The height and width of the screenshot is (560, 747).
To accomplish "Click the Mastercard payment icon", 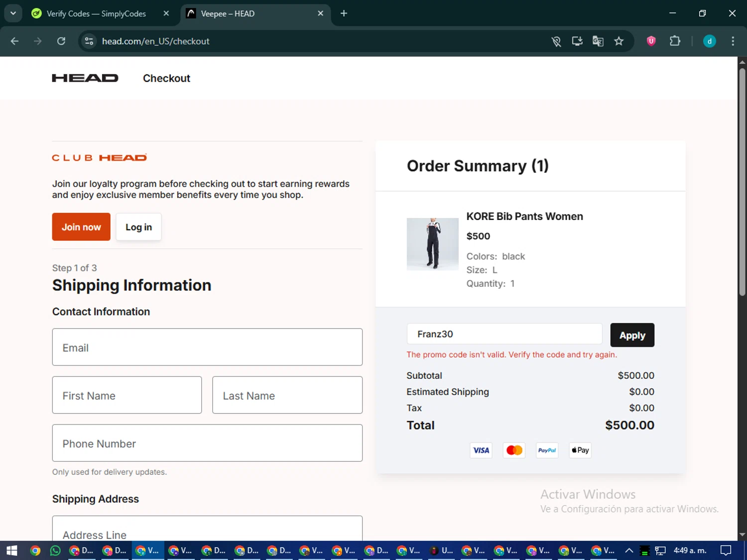I will (x=514, y=450).
